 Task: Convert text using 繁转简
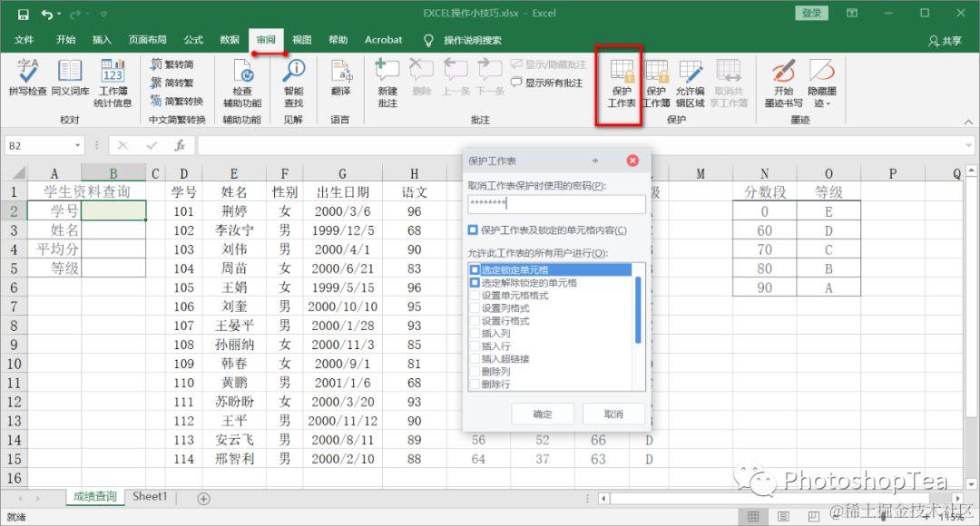[x=172, y=63]
